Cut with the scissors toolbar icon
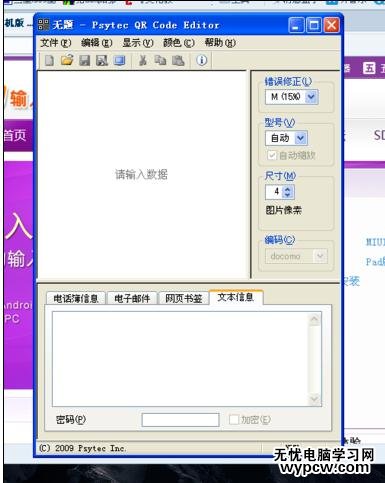This screenshot has height=483, width=385. (143, 60)
